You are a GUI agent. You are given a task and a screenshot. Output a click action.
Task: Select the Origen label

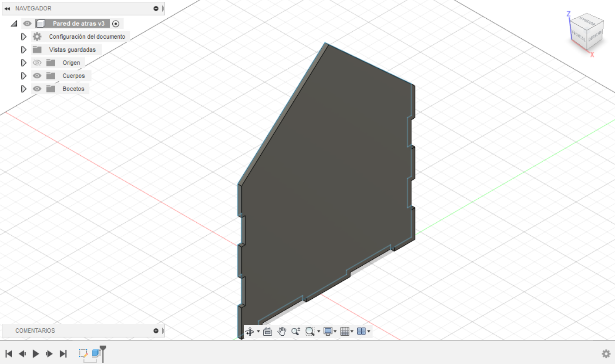pyautogui.click(x=71, y=63)
